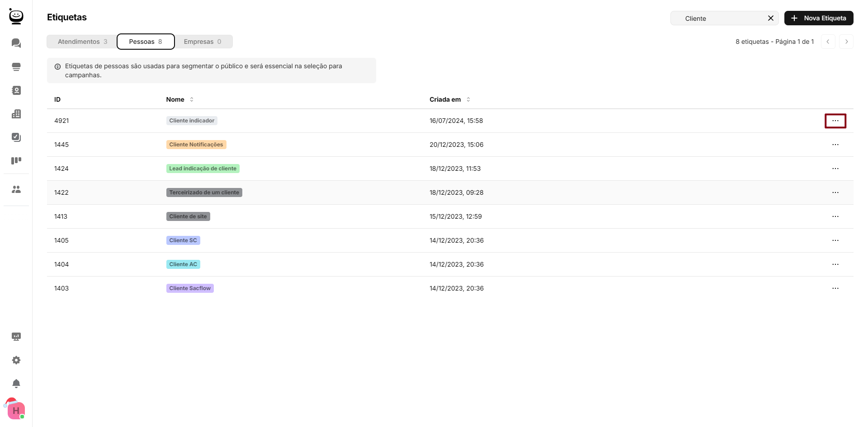Switch to the Empresas tab
Image resolution: width=868 pixels, height=427 pixels.
[203, 42]
